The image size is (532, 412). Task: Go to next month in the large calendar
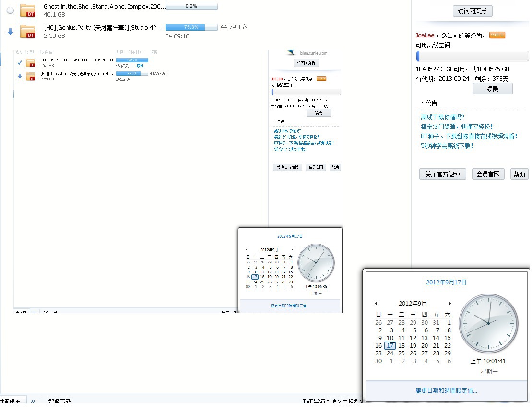(x=449, y=303)
